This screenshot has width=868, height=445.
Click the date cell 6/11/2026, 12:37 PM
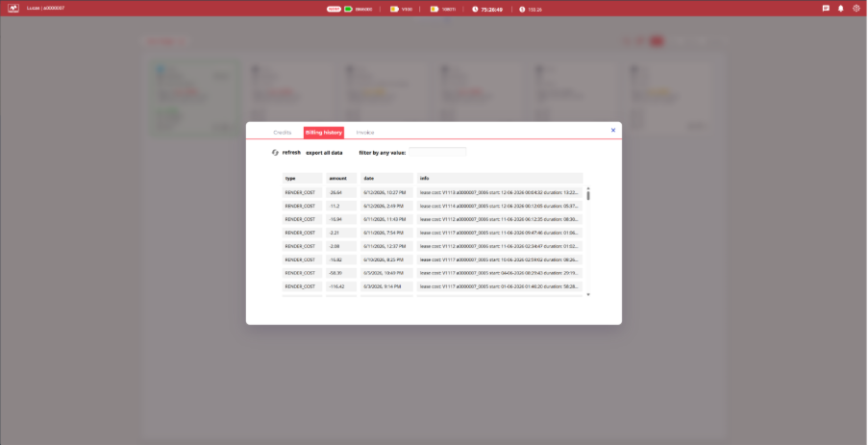[x=387, y=246]
